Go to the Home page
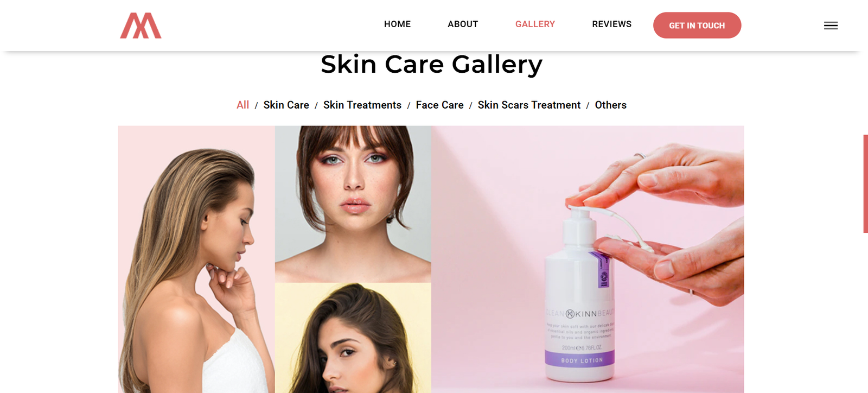868x393 pixels. (397, 24)
